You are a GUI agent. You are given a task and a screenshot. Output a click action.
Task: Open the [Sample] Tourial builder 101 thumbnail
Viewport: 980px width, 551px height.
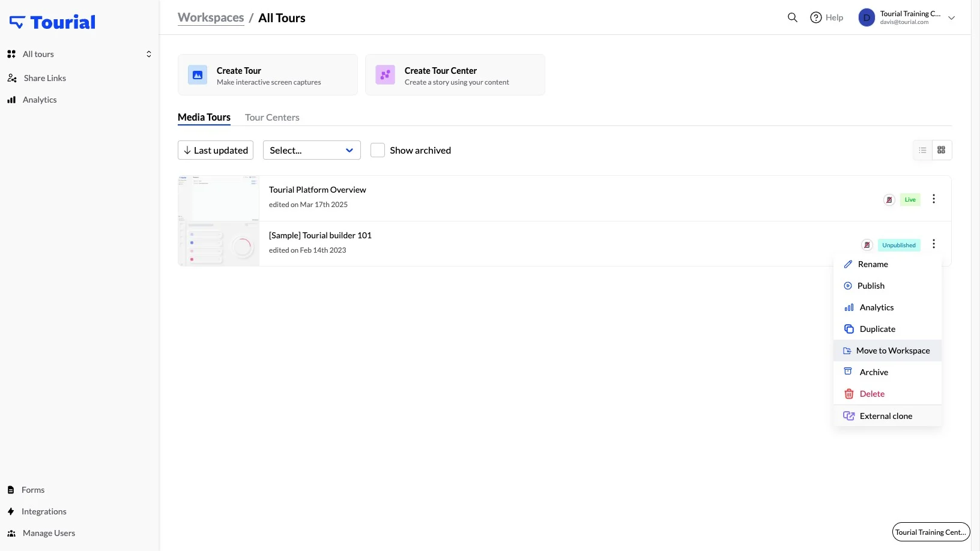click(x=219, y=244)
